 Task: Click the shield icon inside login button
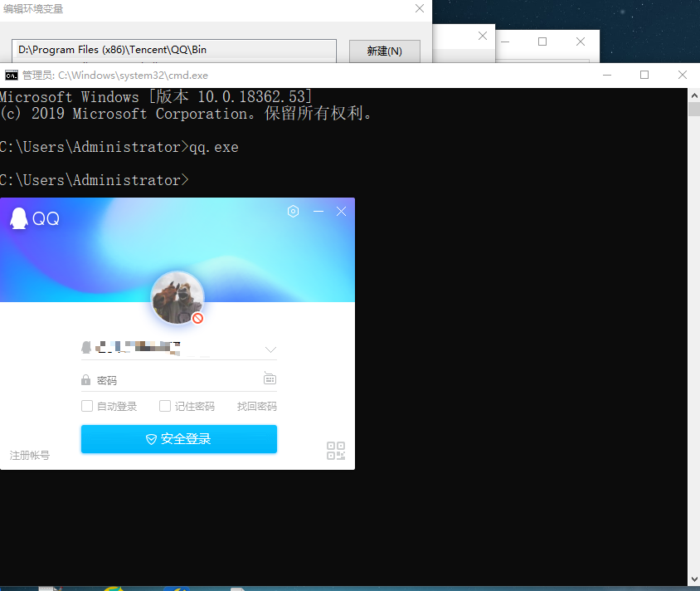tap(150, 438)
